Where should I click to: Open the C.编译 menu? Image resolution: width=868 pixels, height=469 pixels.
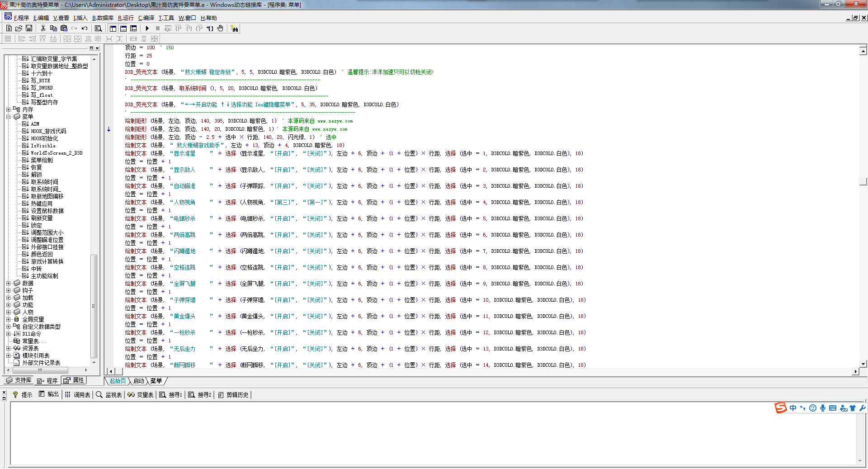pos(146,18)
